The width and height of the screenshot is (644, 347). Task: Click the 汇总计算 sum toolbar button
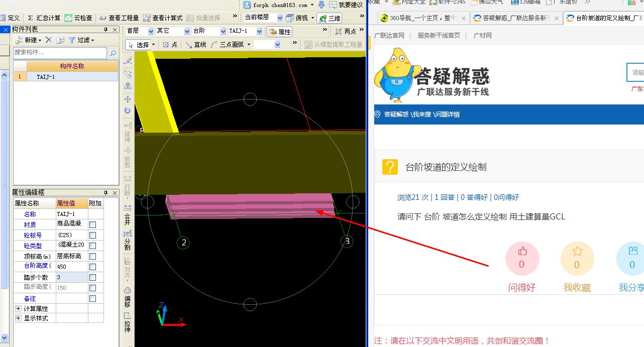pos(44,18)
